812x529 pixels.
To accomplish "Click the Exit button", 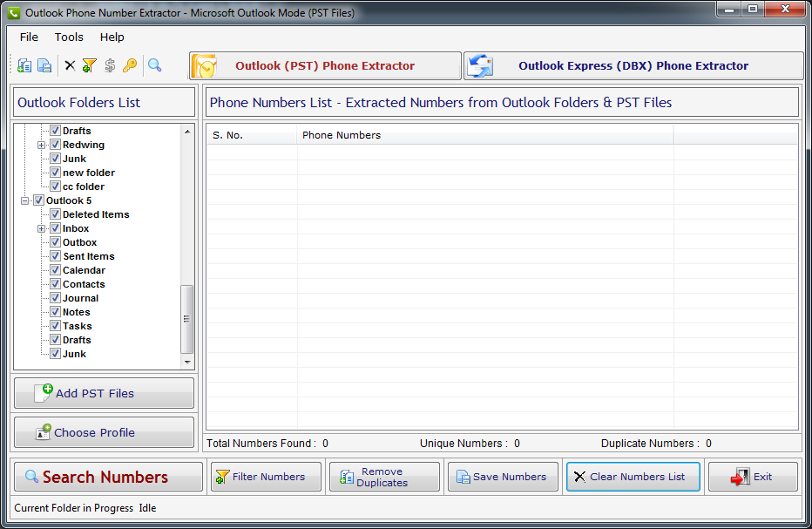I will 753,477.
